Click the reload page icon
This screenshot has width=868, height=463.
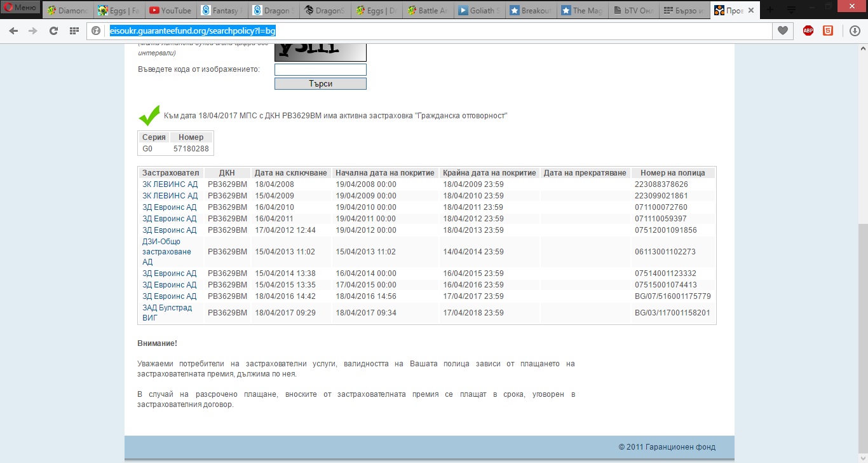(54, 31)
